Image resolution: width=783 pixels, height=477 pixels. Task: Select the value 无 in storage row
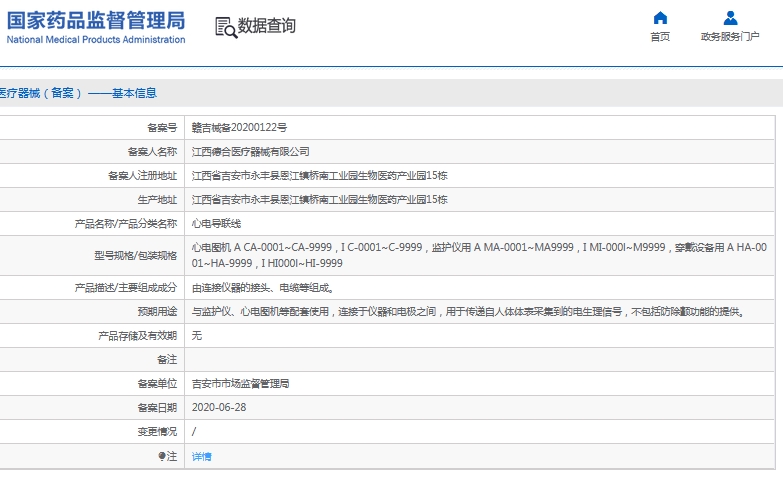197,336
